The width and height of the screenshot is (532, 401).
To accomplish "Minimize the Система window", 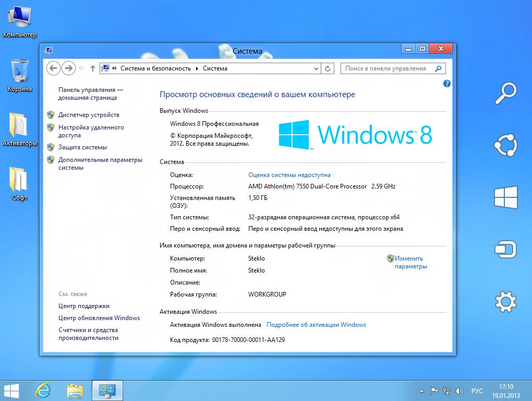I will (408, 49).
